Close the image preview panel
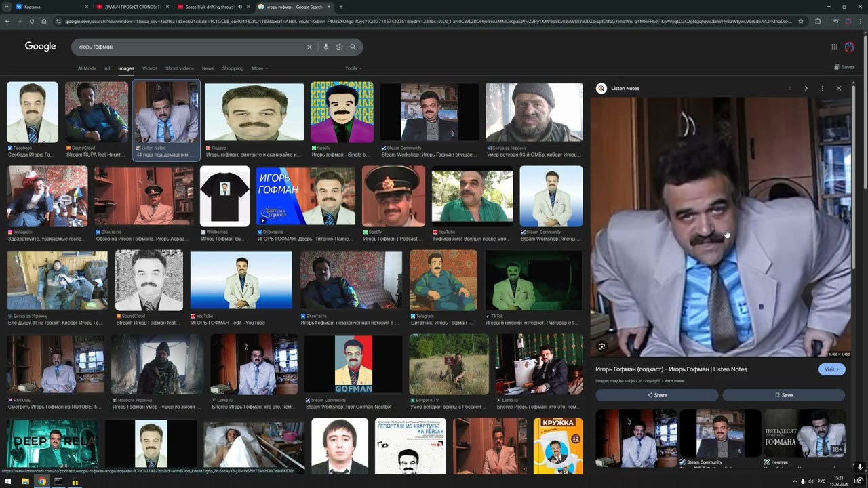The width and height of the screenshot is (868, 488). pyautogui.click(x=839, y=88)
